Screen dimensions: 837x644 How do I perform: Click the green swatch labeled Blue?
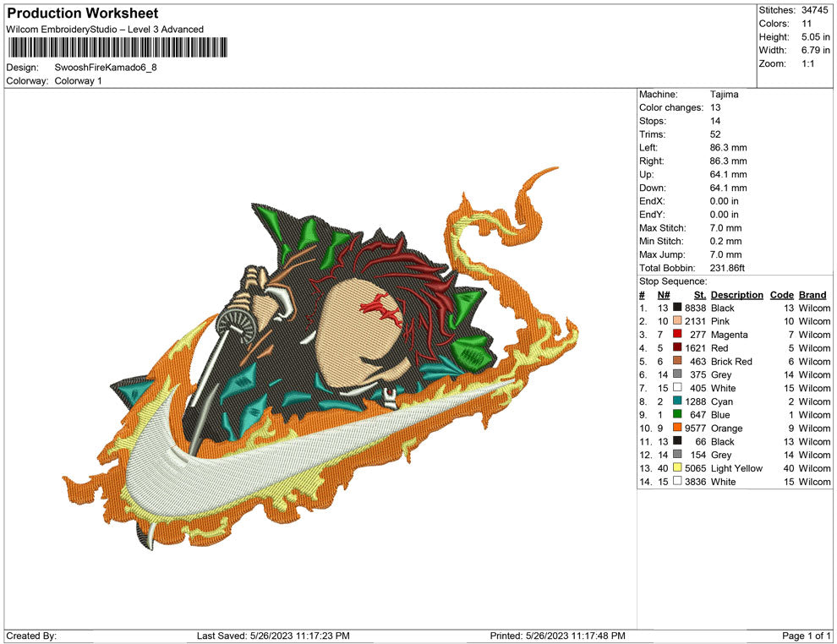[677, 414]
